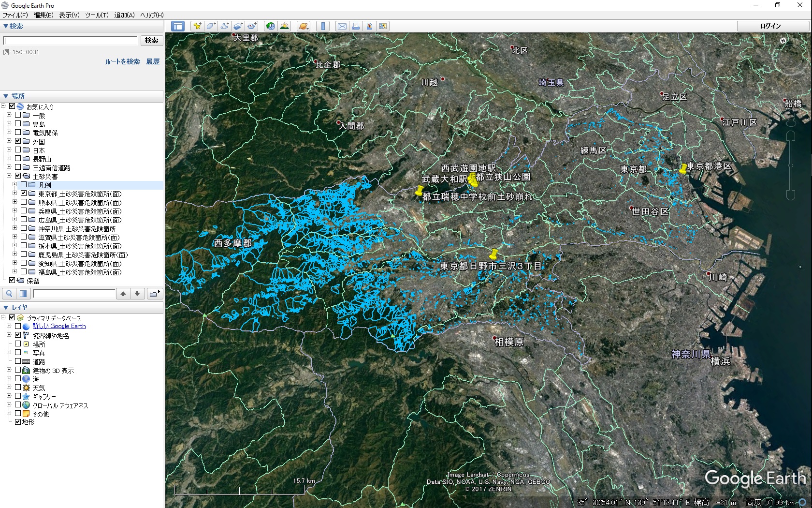Viewport: 812px width, 508px height.
Task: Open 表示(V) menu
Action: 69,15
